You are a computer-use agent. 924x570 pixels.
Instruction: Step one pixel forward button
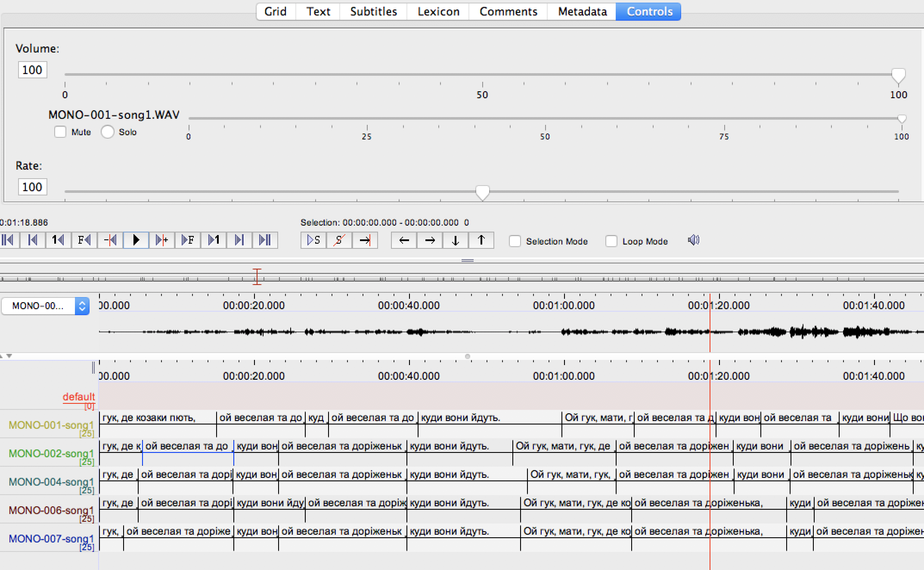(162, 240)
